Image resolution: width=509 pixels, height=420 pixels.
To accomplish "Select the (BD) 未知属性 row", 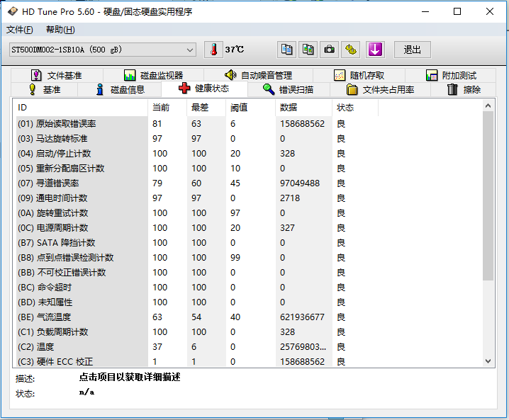I will point(196,302).
